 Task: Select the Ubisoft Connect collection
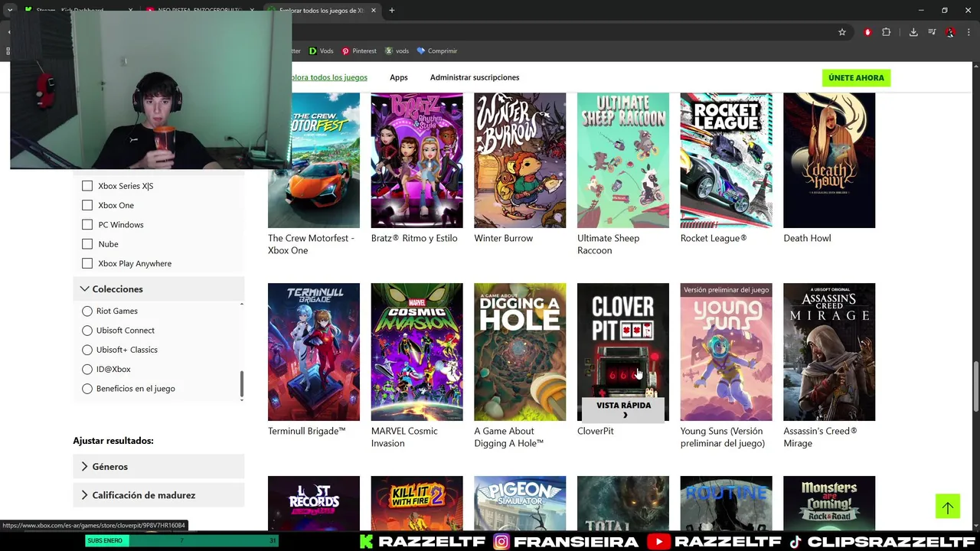click(x=87, y=331)
